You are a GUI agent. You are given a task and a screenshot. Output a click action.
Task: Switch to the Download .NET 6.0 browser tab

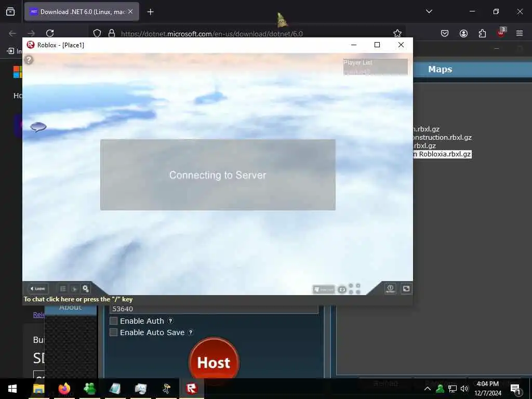point(82,12)
